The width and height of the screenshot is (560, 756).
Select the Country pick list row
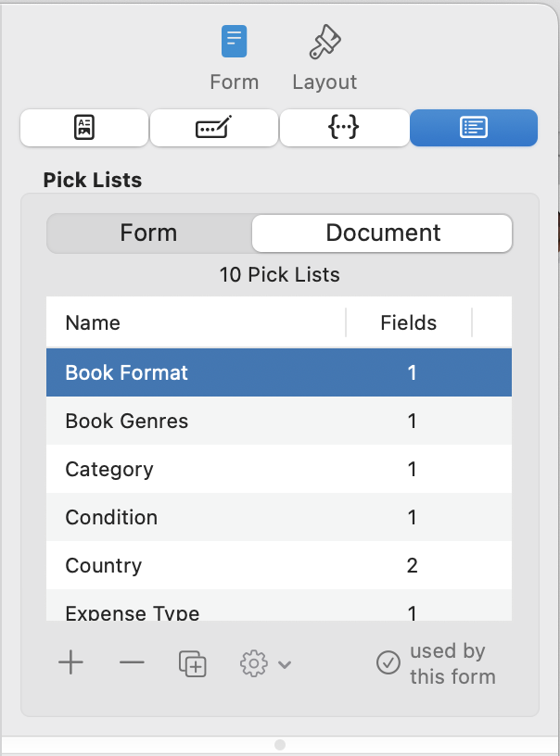pyautogui.click(x=103, y=565)
